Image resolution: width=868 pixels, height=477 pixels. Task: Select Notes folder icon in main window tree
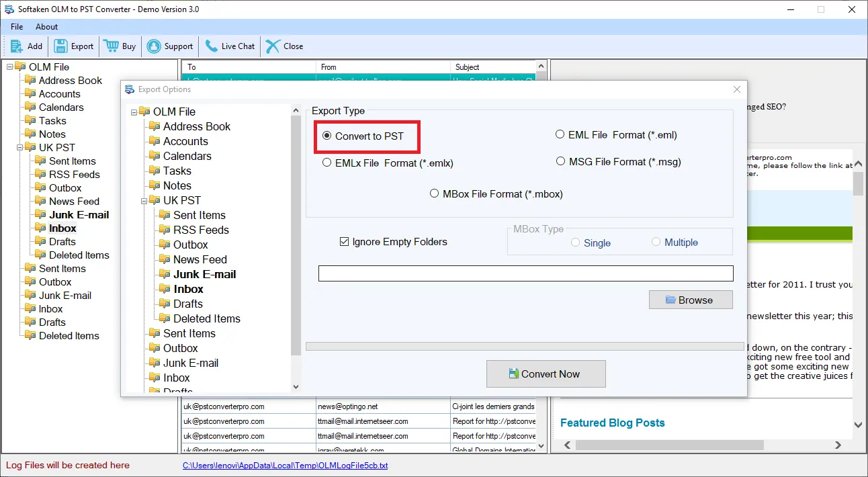(30, 134)
